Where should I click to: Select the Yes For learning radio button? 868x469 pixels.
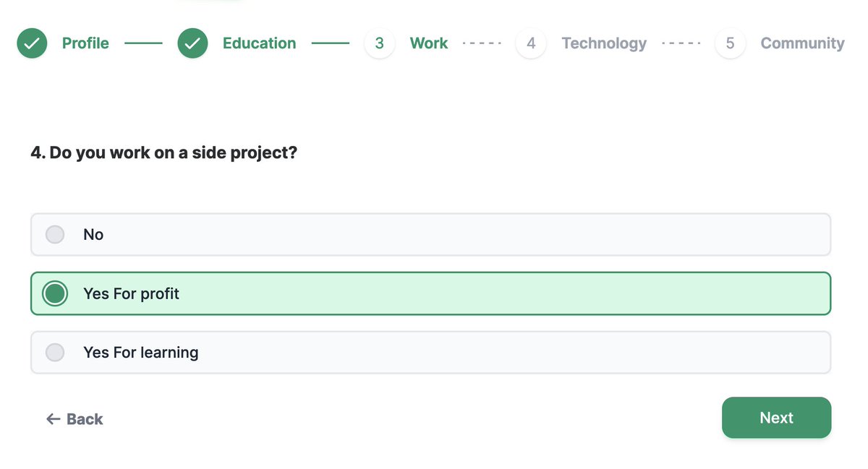[x=55, y=353]
